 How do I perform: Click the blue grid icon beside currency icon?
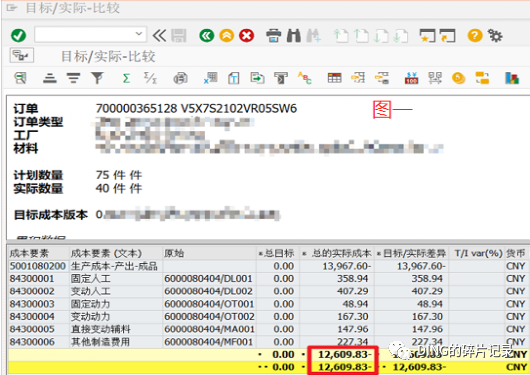(x=435, y=78)
